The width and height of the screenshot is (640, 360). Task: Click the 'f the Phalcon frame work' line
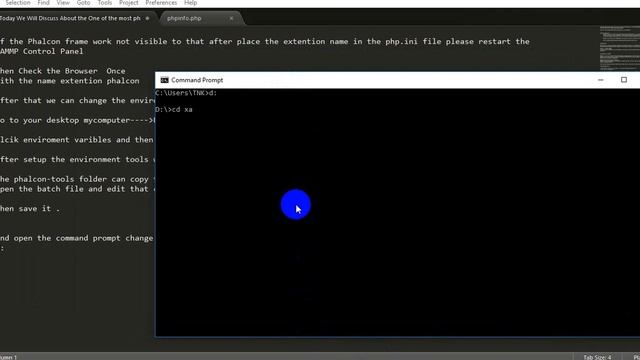point(265,42)
